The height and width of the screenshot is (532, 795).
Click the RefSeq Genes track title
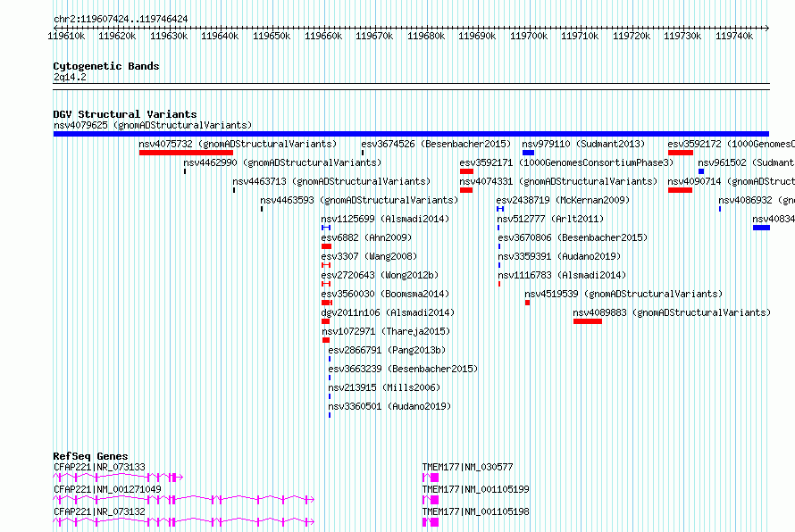[91, 456]
